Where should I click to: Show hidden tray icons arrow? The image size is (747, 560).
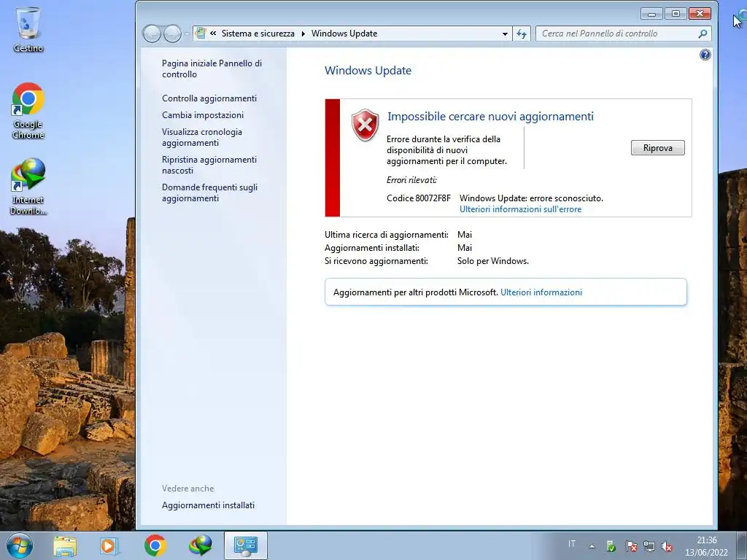click(592, 546)
